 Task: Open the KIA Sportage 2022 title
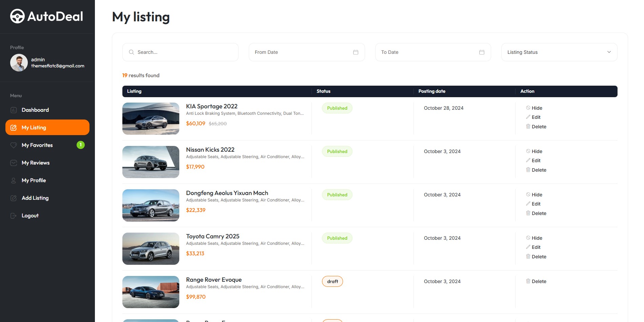(212, 106)
